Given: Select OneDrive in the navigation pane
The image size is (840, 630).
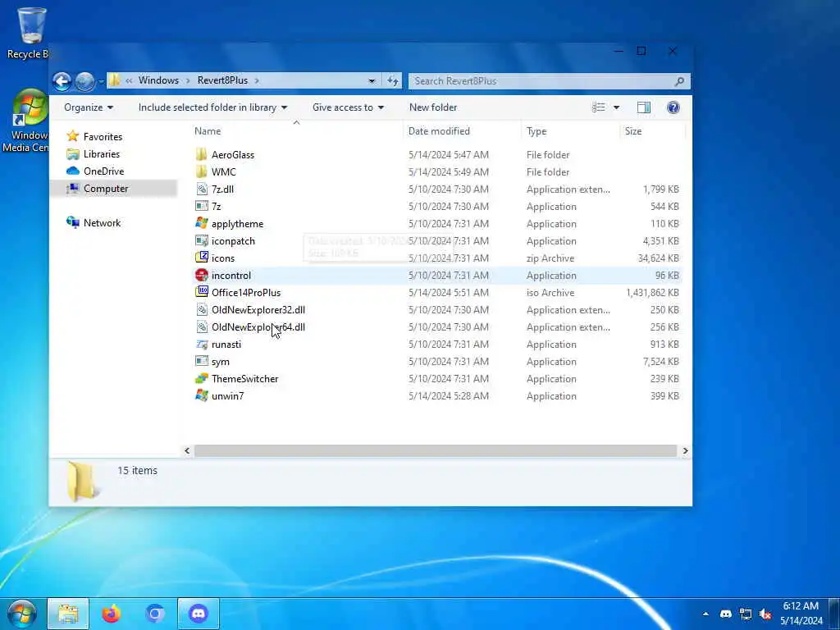Looking at the screenshot, I should (103, 171).
